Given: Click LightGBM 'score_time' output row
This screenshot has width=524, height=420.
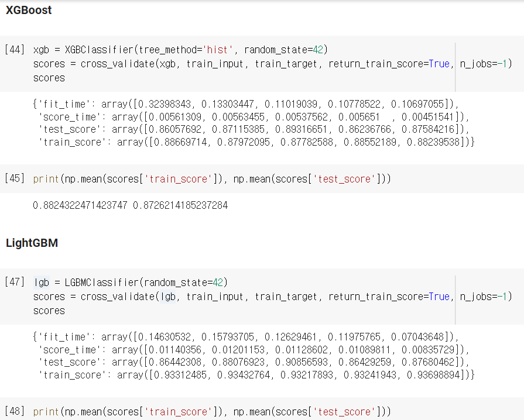Looking at the screenshot, I should pyautogui.click(x=254, y=350).
